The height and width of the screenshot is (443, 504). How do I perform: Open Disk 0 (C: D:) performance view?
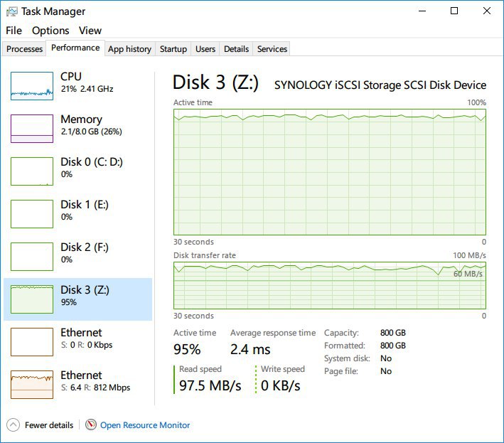77,171
